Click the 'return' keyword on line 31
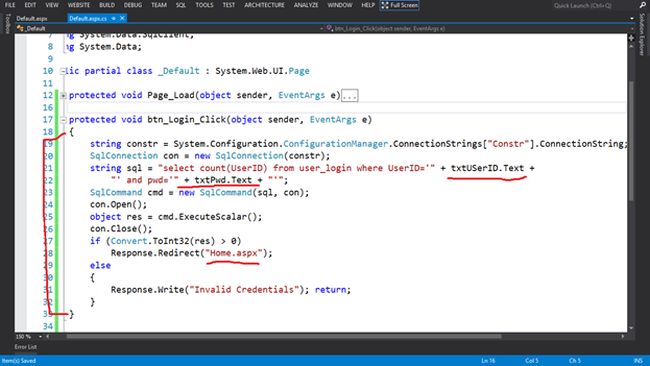 (330, 290)
